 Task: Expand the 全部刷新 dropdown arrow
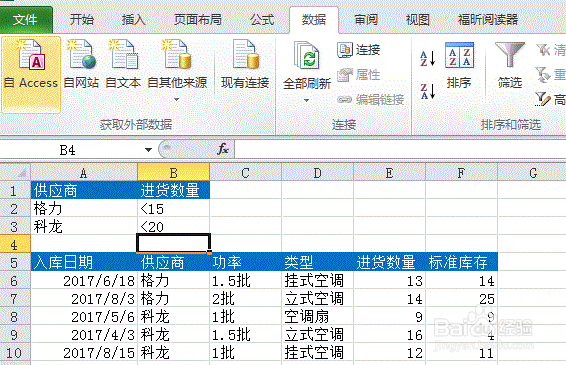[306, 100]
